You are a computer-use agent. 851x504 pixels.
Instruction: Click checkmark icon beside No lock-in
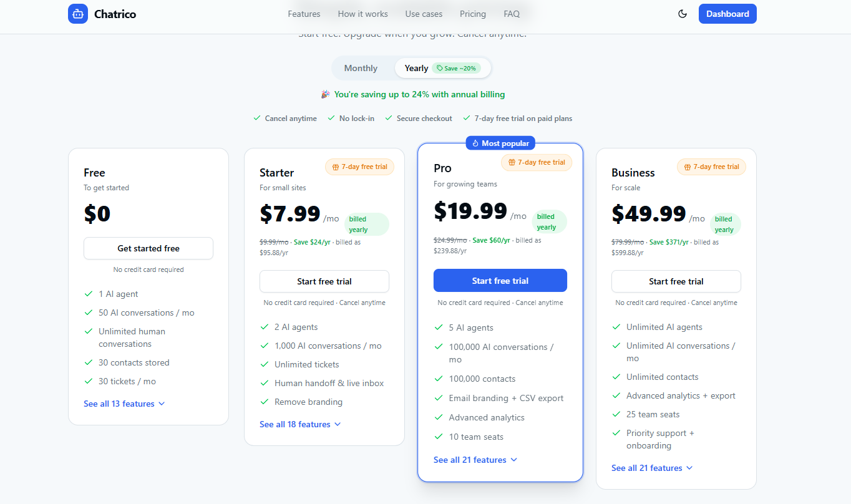(331, 118)
